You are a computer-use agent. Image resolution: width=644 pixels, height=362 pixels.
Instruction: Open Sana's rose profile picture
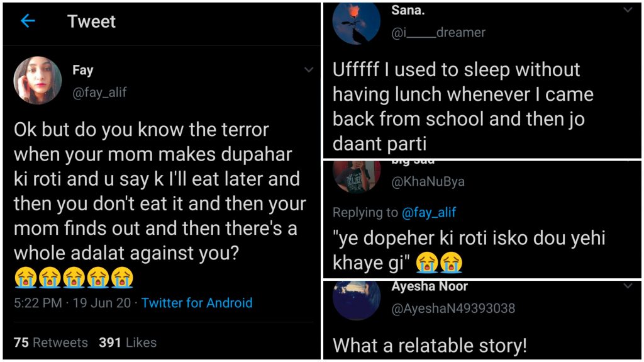click(357, 24)
